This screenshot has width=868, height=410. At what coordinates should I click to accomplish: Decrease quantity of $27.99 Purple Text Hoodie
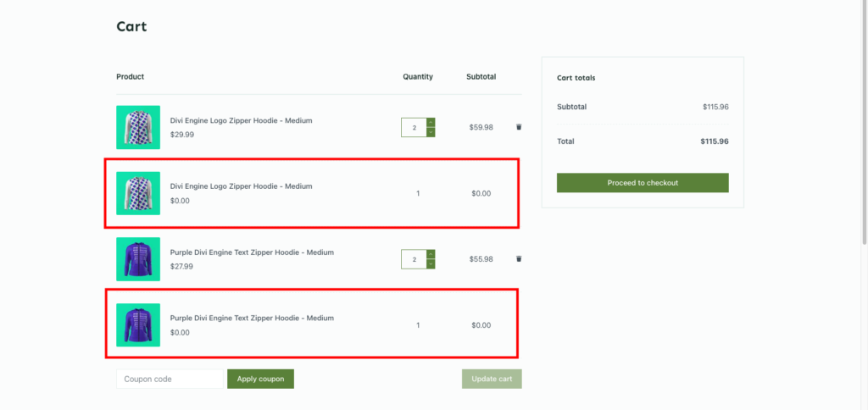(431, 264)
